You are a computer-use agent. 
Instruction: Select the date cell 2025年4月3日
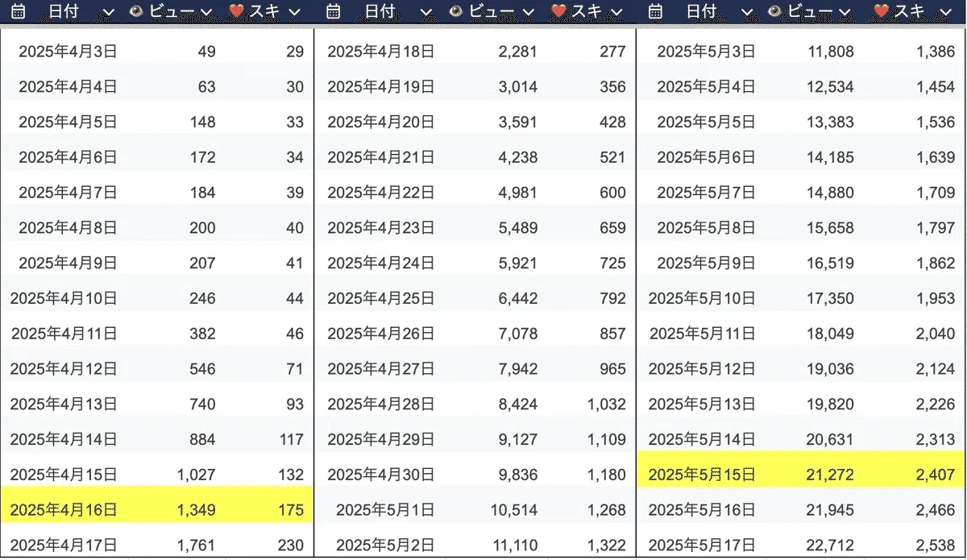coord(68,52)
